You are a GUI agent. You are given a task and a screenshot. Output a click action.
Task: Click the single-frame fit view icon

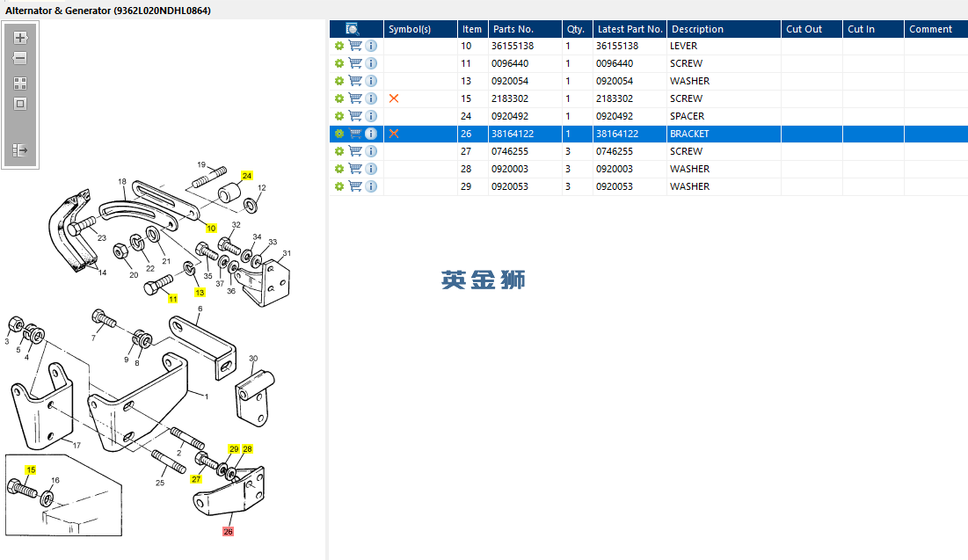(19, 104)
